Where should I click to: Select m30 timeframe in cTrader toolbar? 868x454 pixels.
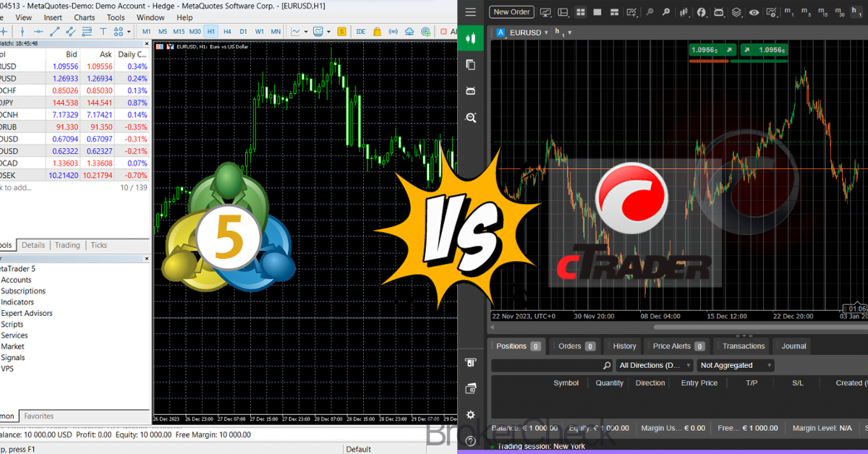point(839,12)
